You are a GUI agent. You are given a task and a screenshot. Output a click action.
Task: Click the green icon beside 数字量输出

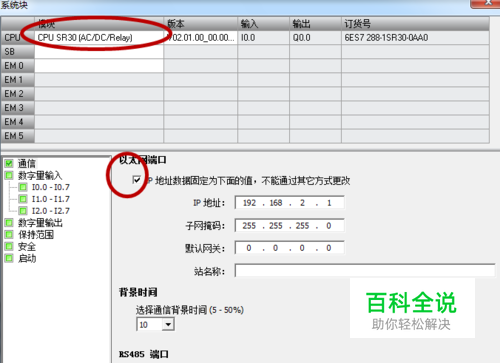pos(9,223)
